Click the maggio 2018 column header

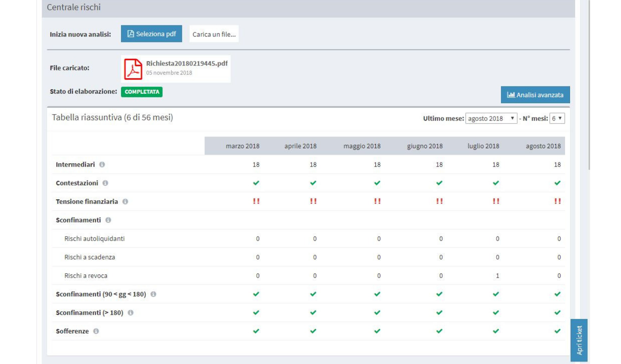point(362,146)
